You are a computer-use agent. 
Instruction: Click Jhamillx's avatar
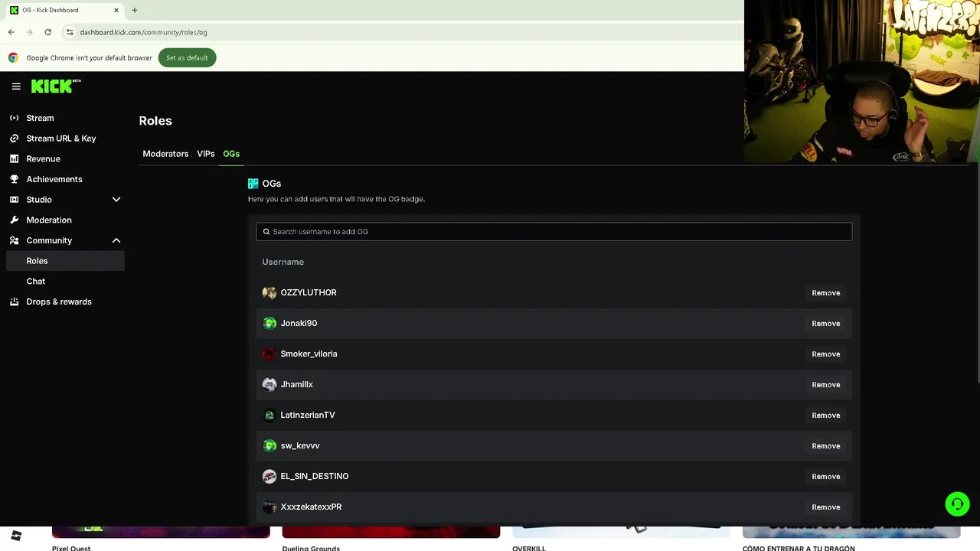[x=269, y=384]
